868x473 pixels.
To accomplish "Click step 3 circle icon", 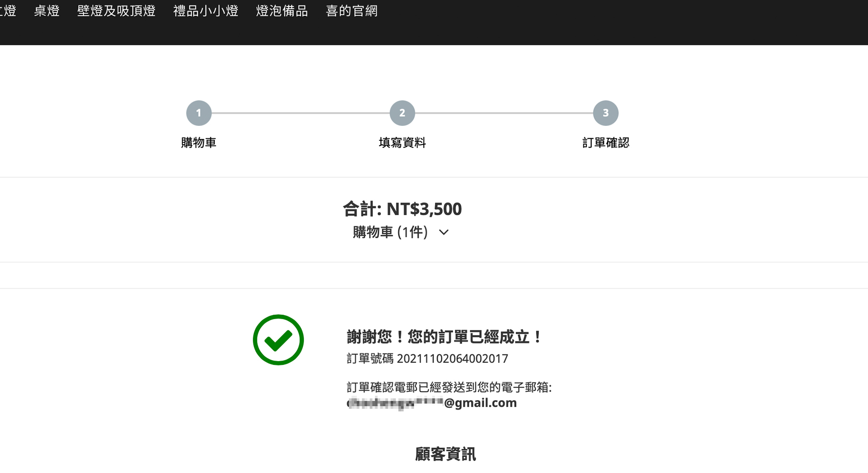I will tap(605, 113).
